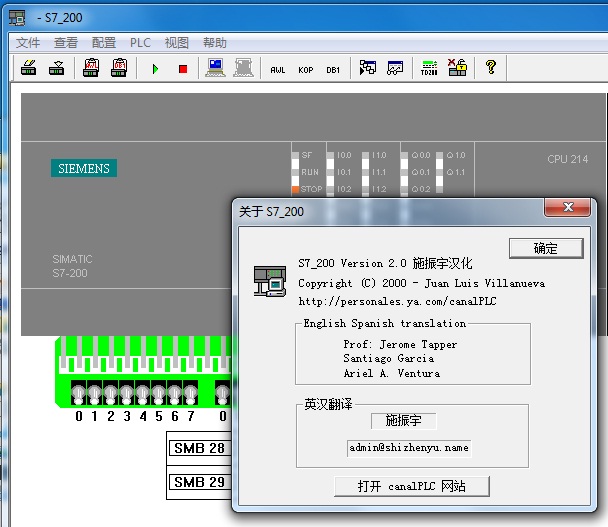The image size is (608, 527).
Task: Show the KOP ladder view
Action: point(306,70)
